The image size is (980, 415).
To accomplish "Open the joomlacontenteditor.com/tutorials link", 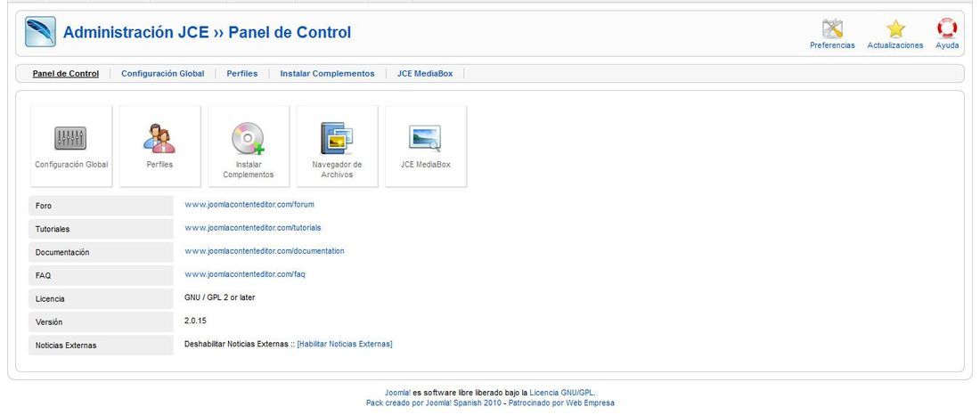I will click(252, 227).
